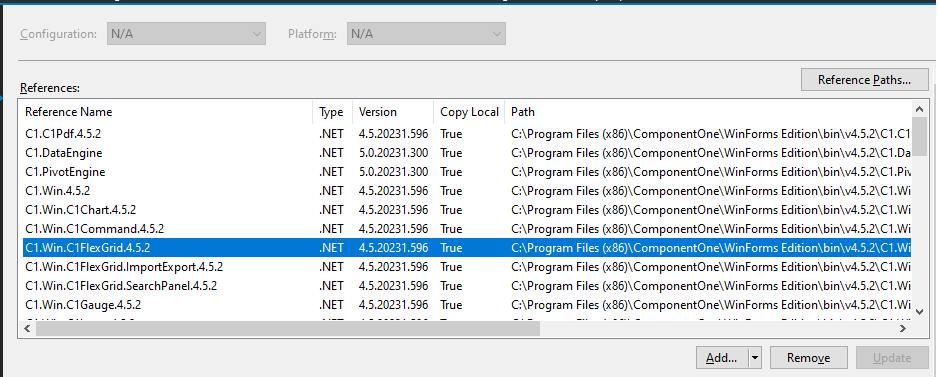Click the Copy Local True for C1.DataEngine
This screenshot has width=938, height=377.
click(x=451, y=153)
